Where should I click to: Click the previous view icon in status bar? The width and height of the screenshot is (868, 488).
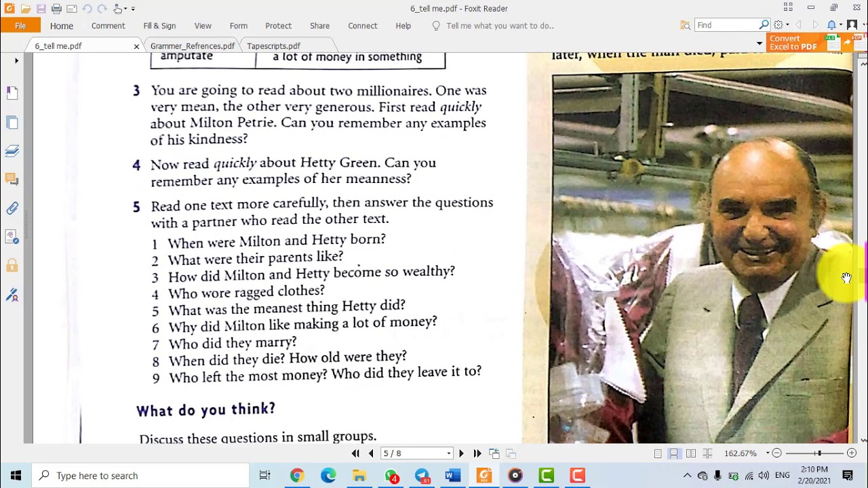click(x=494, y=453)
